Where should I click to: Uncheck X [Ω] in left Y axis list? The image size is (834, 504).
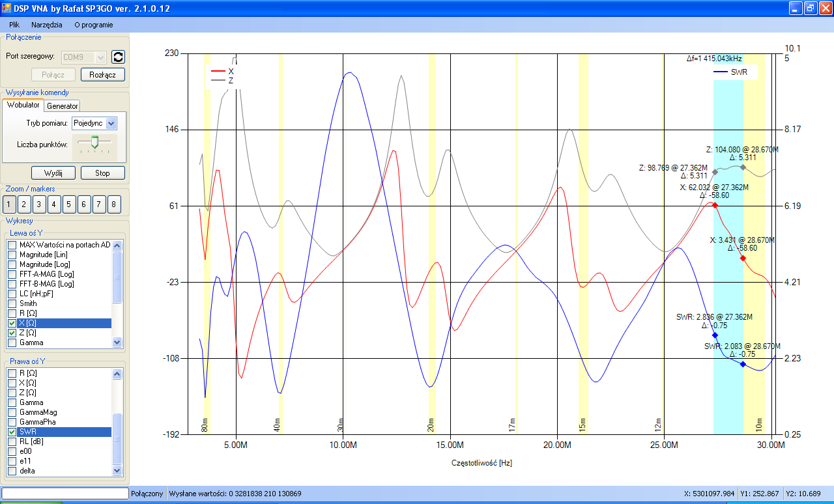[12, 323]
